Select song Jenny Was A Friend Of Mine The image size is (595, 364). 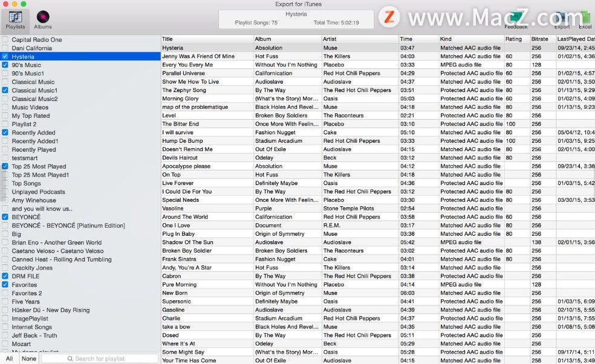[x=198, y=56]
